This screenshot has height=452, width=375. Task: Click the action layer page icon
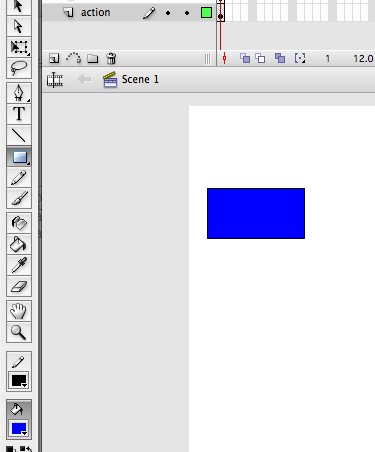(x=68, y=13)
